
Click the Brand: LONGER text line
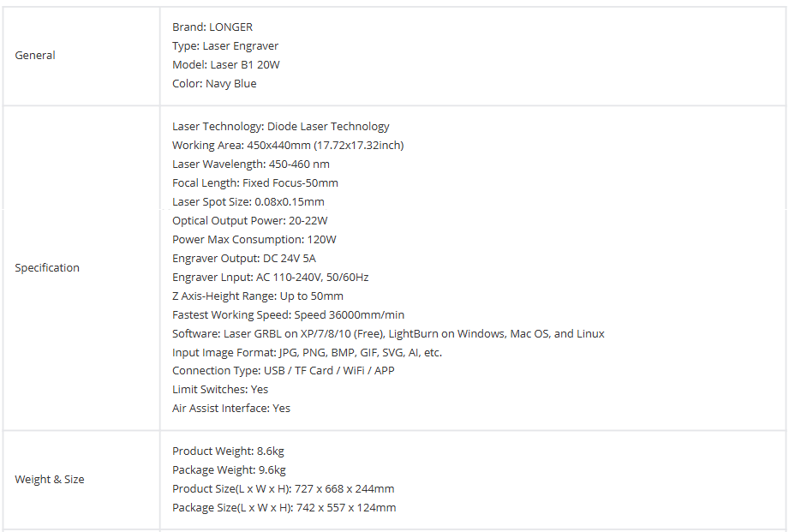pos(212,27)
